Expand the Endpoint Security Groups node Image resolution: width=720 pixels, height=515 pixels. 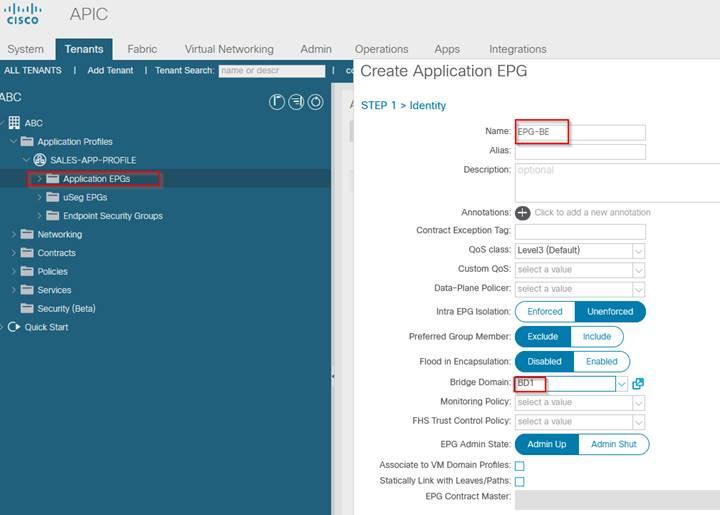click(39, 216)
